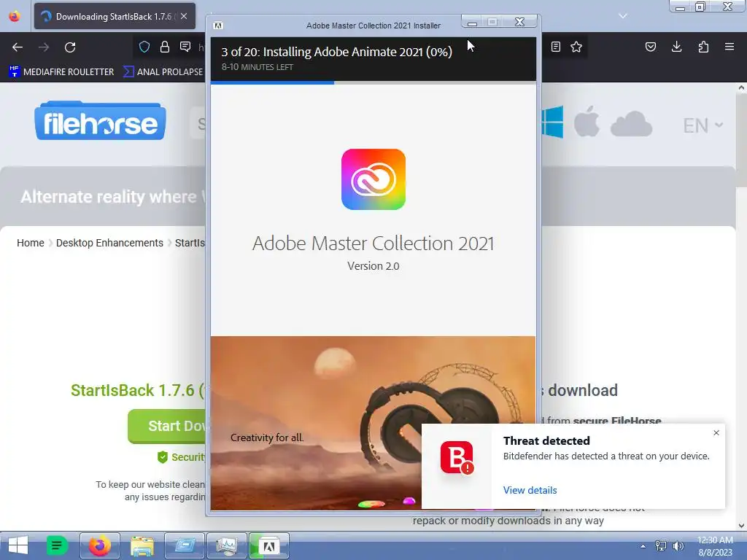Open the list all tabs dropdown
The image size is (747, 560).
623,16
